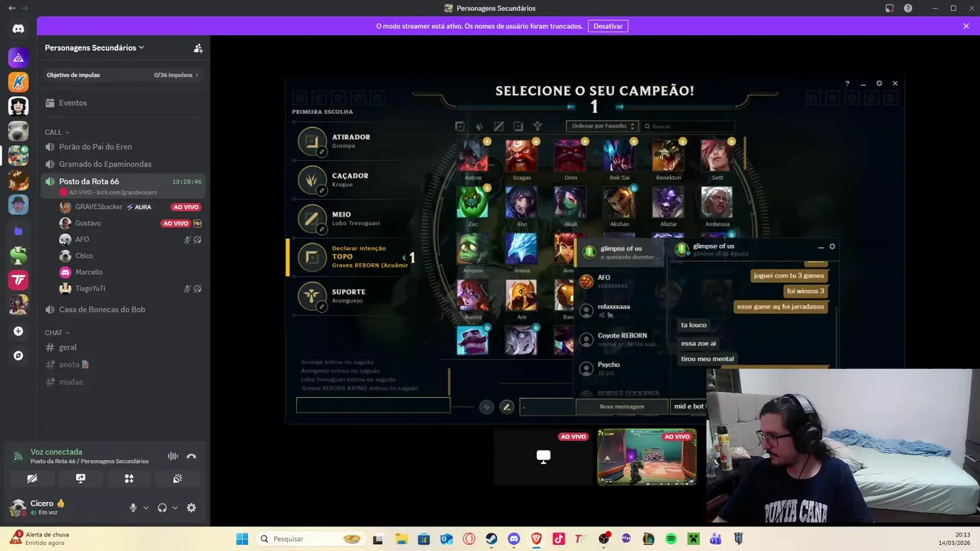Open chat settings gear in glimpse of us window

click(832, 246)
